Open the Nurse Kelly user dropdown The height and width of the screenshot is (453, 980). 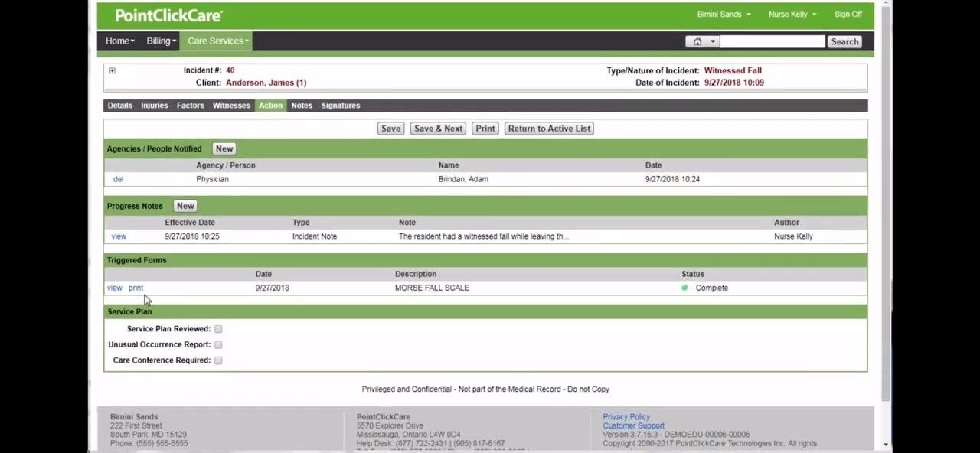[x=792, y=15]
